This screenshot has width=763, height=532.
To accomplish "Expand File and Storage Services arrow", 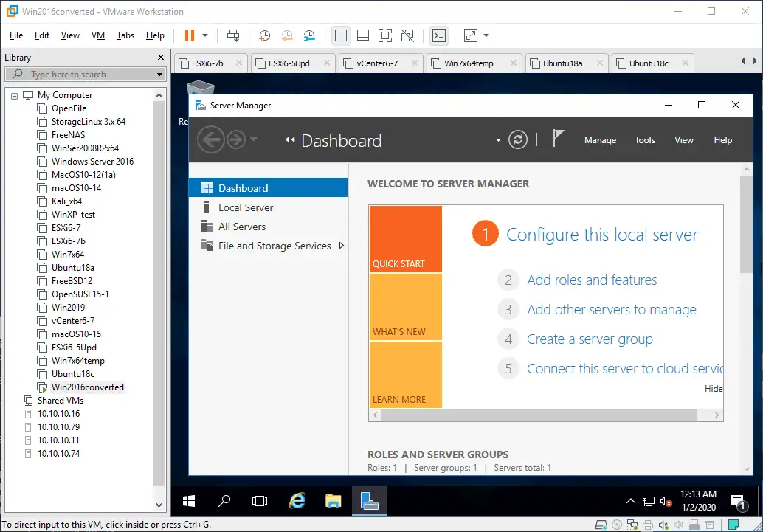I will (341, 246).
